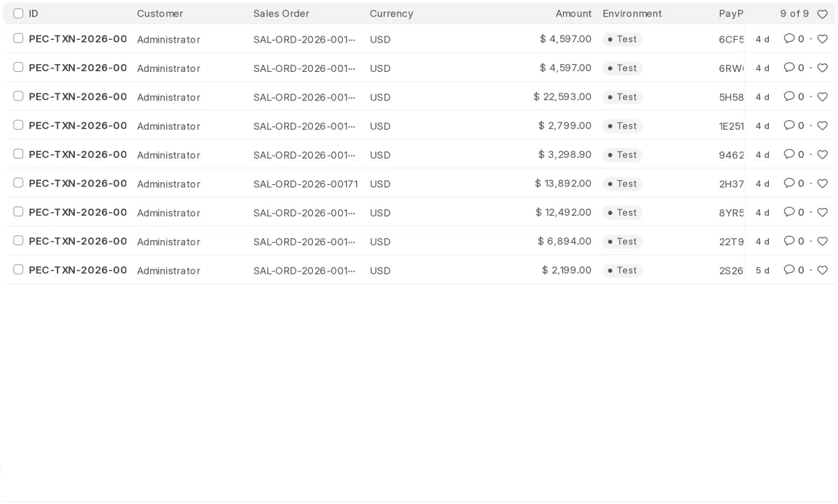The image size is (838, 504).
Task: Like the transaction with amount $ 2,799.00
Action: point(822,126)
